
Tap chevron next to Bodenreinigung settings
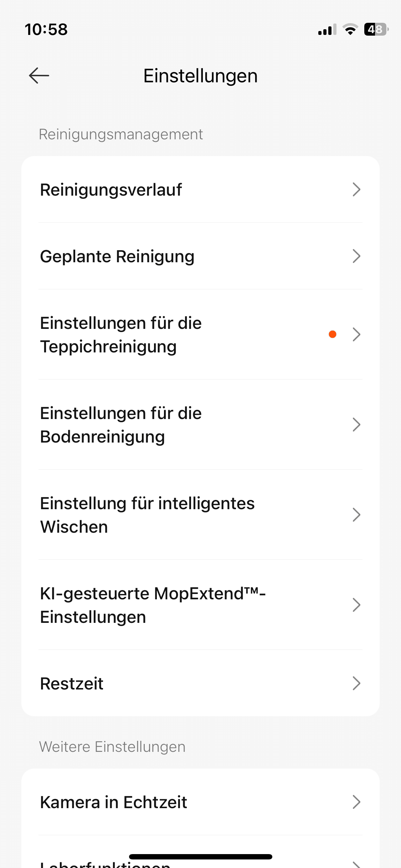[x=356, y=425]
